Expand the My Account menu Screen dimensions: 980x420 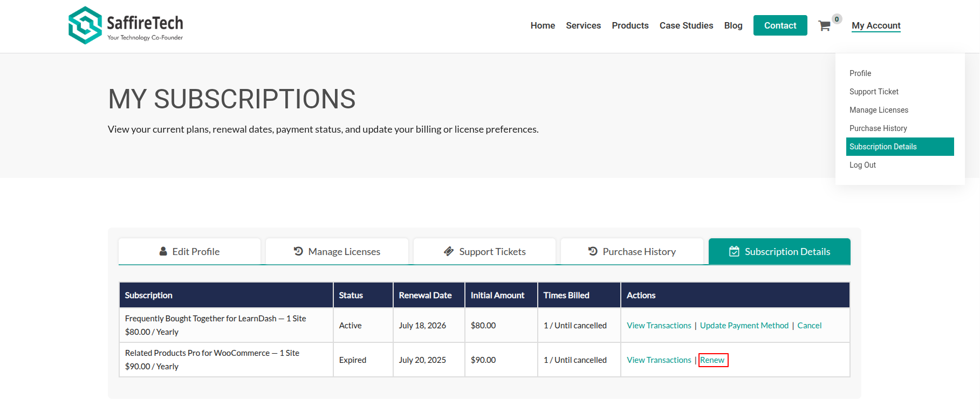(876, 25)
